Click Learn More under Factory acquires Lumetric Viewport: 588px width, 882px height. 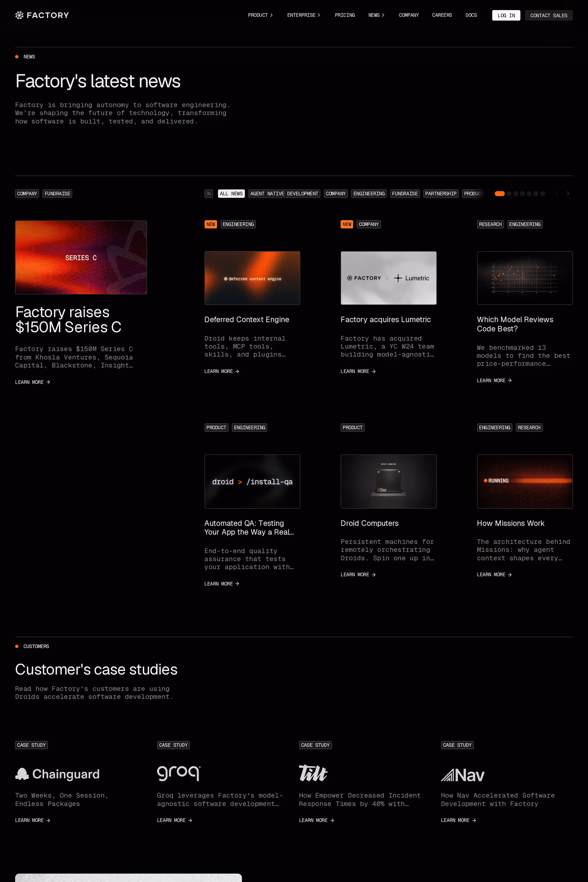(358, 371)
